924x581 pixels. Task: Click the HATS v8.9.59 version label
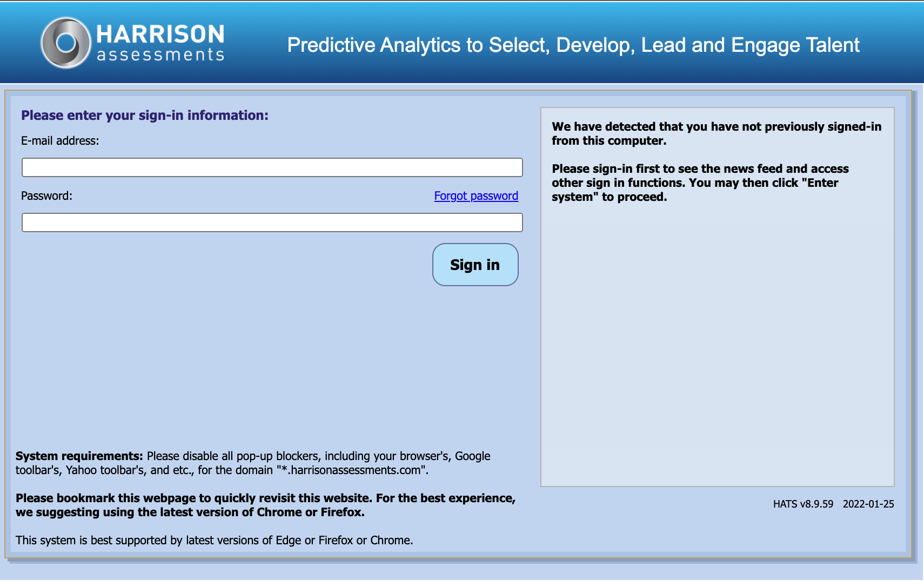tap(803, 504)
